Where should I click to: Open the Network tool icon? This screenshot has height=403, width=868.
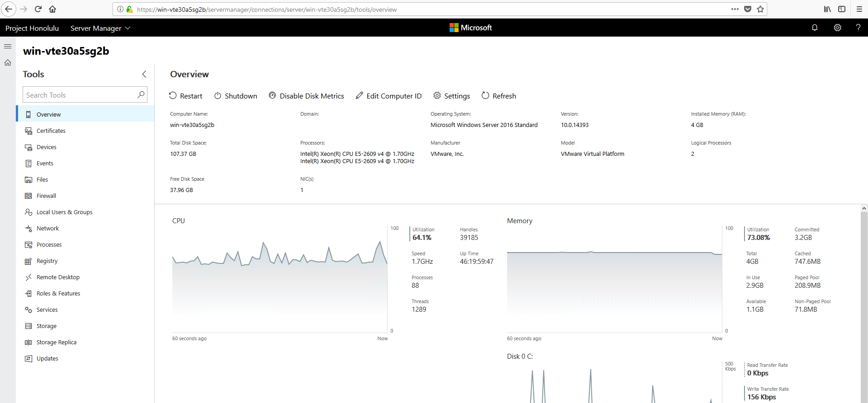pos(28,228)
